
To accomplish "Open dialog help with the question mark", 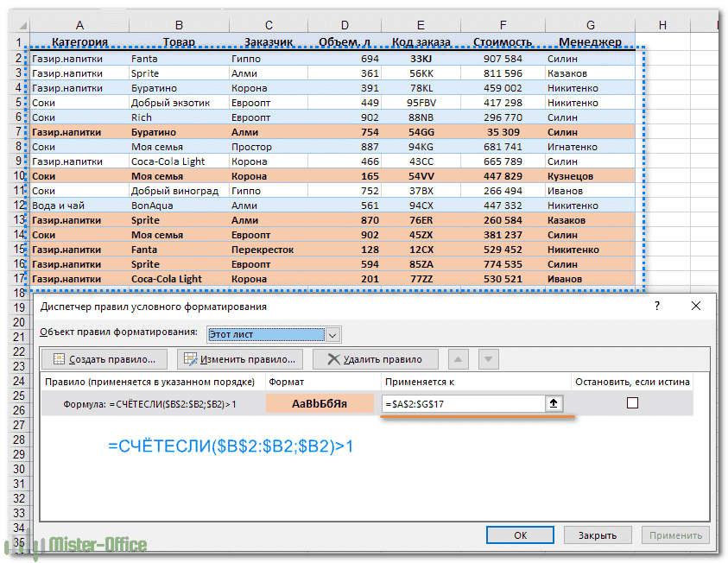I will (657, 307).
